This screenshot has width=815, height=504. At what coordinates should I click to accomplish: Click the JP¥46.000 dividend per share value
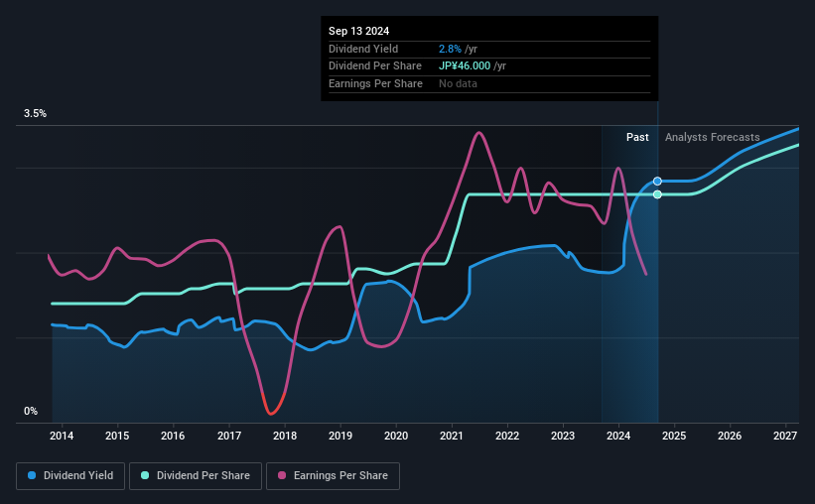(x=465, y=66)
